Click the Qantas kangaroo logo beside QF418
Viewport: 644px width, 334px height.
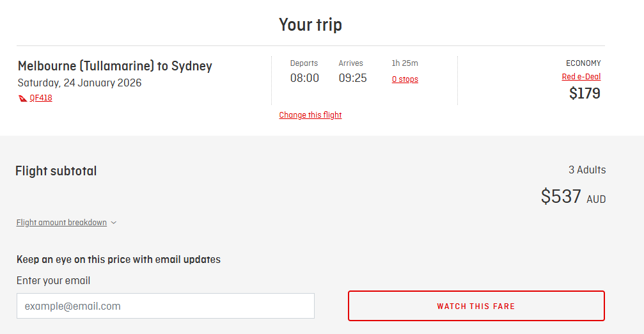[23, 99]
